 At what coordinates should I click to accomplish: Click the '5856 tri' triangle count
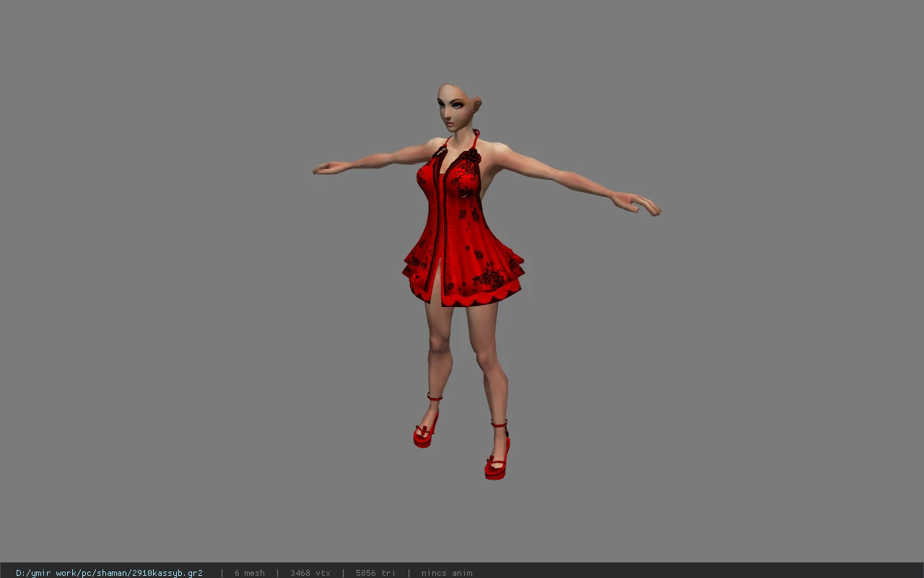(x=375, y=573)
